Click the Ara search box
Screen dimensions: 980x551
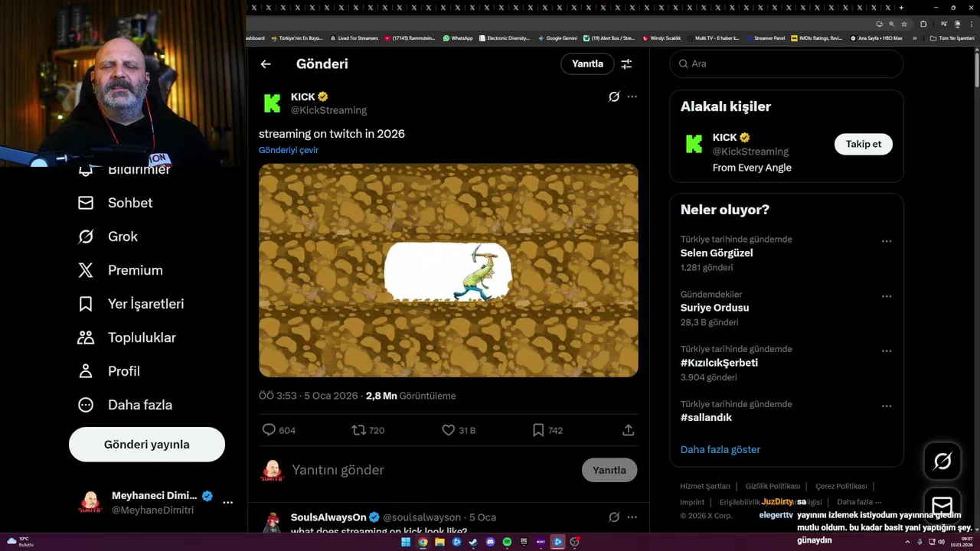click(x=786, y=64)
